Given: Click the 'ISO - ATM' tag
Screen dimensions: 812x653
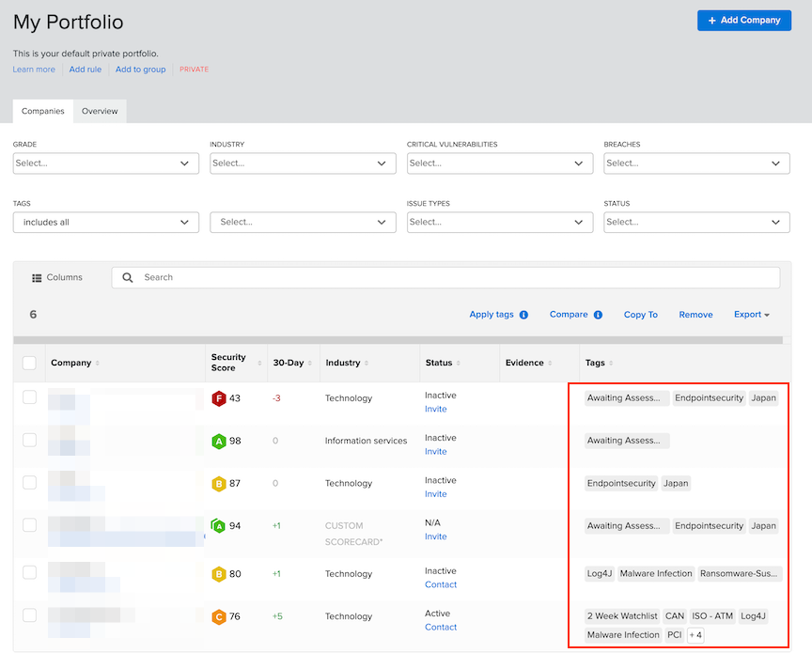Looking at the screenshot, I should (712, 616).
